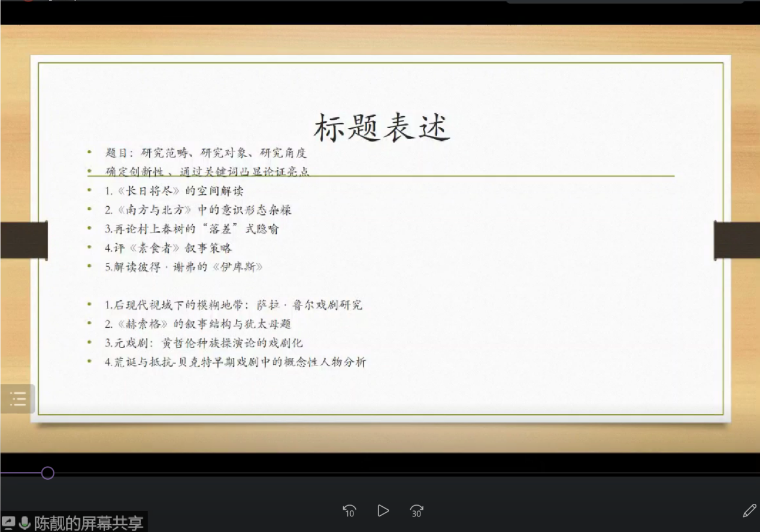Click the line 再论村上春树的"落差"式隐喻
This screenshot has width=760, height=532.
(x=192, y=229)
